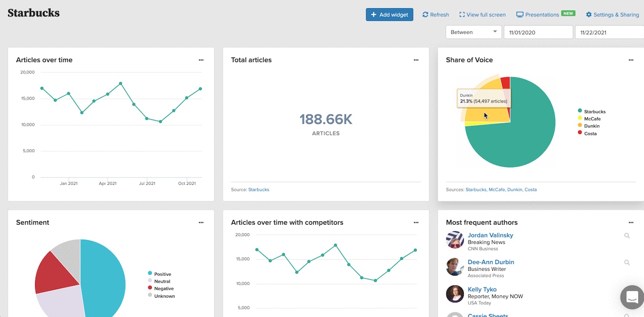The image size is (644, 317).
Task: Click View full screen
Action: tap(482, 15)
